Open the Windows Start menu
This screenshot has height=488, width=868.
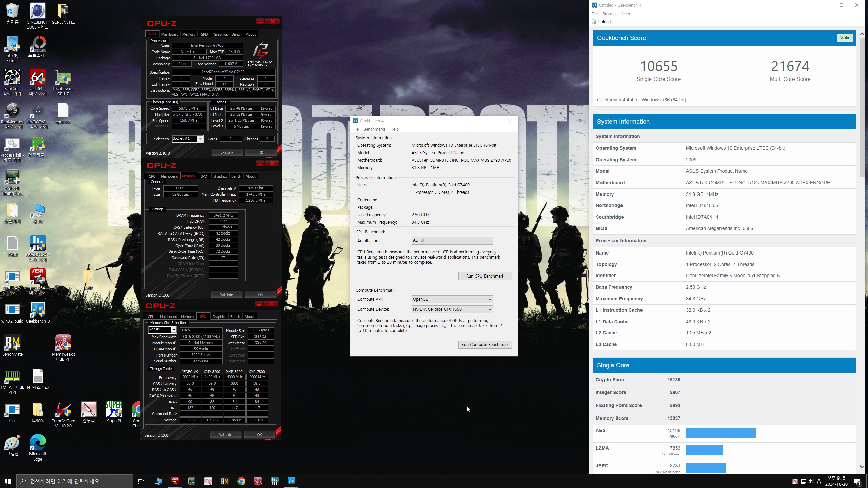click(8, 481)
